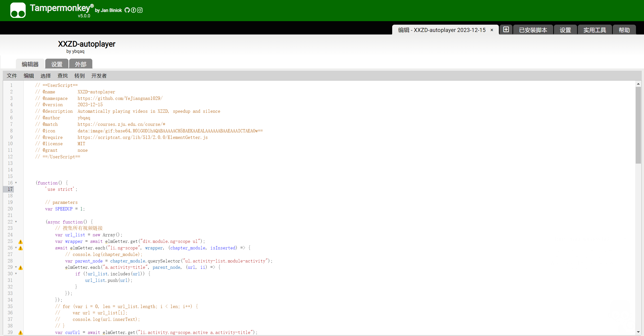The image size is (644, 336).
Task: Click the warning icon on line 39
Action: coord(21,333)
